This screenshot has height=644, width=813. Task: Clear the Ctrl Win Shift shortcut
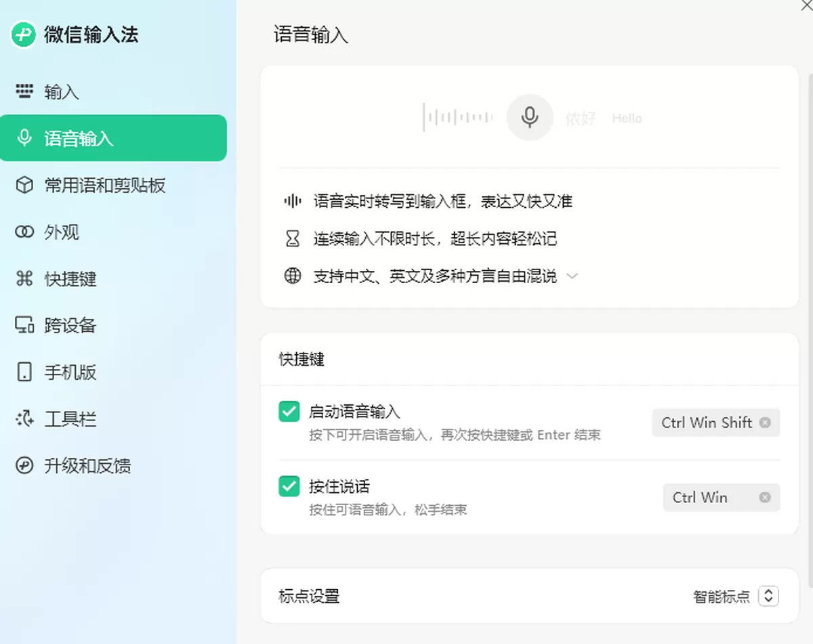[765, 423]
